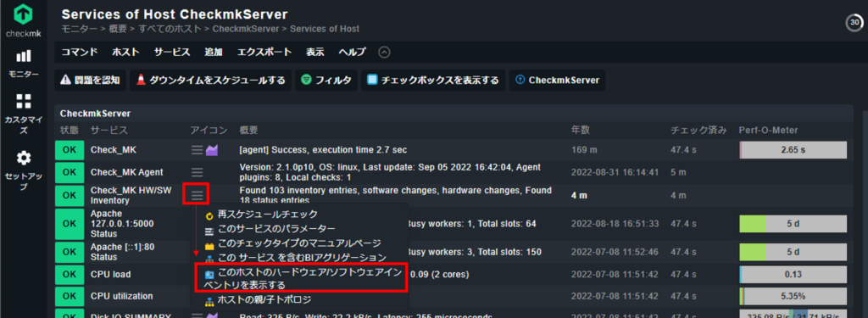Click the 2.65 s Perf-O-Meter bar

(793, 150)
